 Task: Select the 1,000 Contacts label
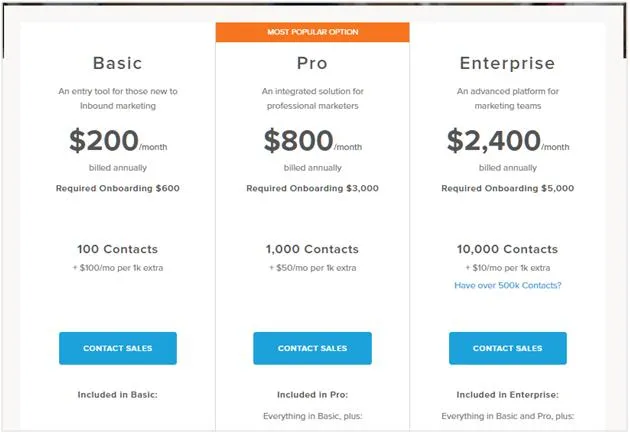coord(312,249)
